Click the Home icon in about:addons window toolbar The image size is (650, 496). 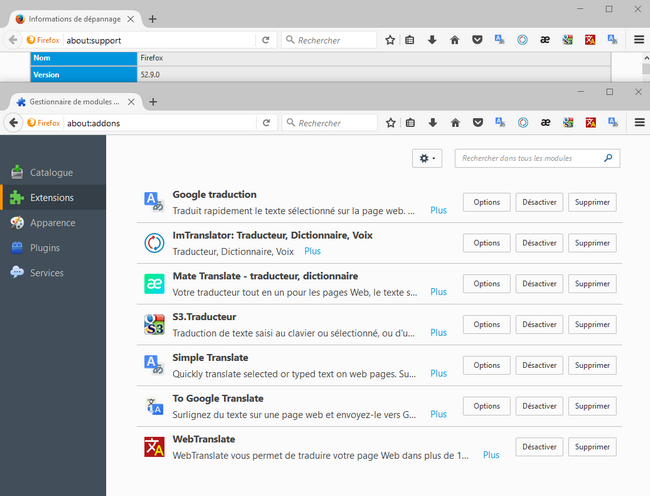coord(454,123)
